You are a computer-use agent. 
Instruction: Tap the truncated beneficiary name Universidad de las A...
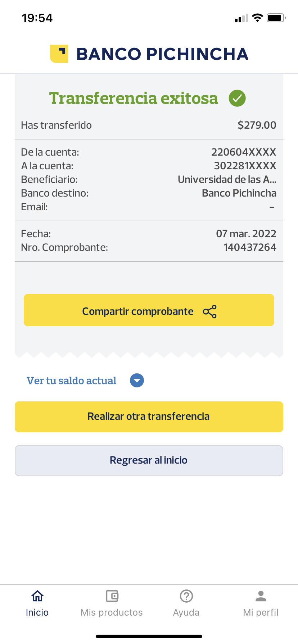(227, 179)
